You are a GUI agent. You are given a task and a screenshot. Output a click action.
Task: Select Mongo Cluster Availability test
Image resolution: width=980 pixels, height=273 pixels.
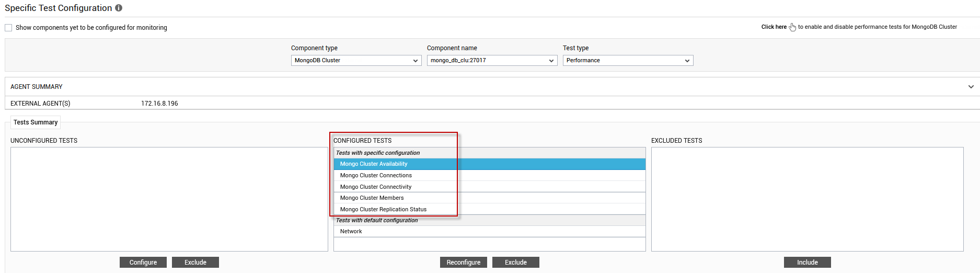(490, 164)
